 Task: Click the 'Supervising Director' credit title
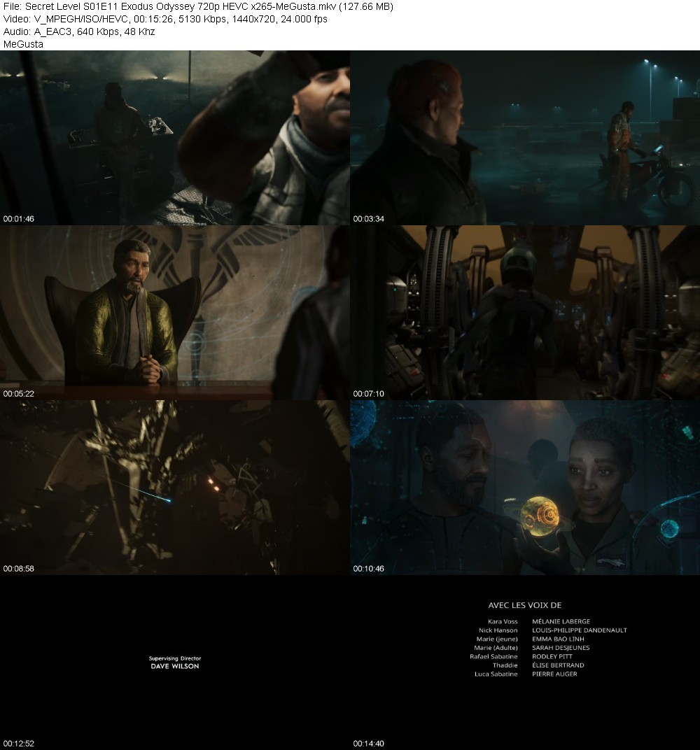pos(174,658)
